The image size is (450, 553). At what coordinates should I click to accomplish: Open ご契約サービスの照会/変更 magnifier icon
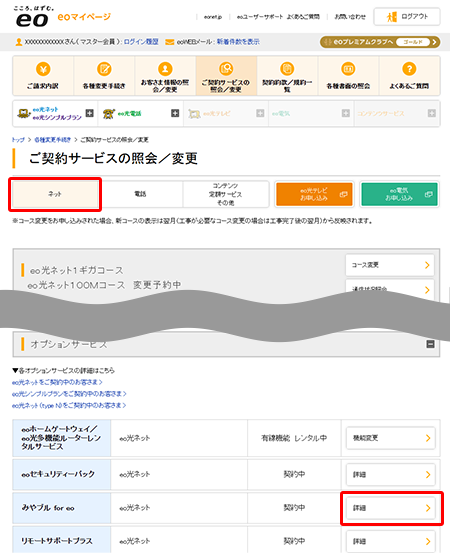click(226, 68)
